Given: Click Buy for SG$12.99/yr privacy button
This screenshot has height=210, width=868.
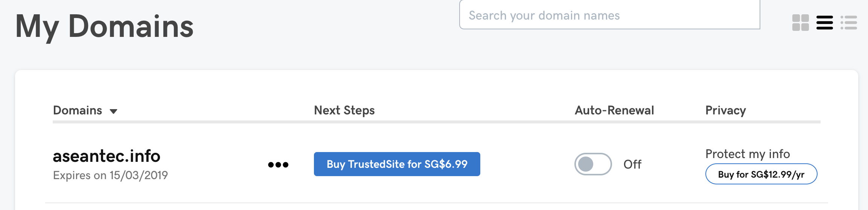Looking at the screenshot, I should [x=761, y=174].
